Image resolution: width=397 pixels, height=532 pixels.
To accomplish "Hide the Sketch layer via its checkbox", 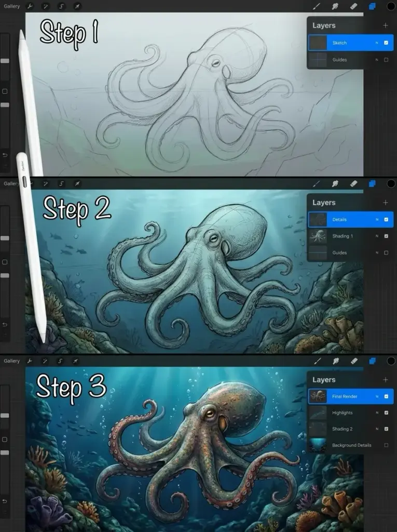I will click(x=386, y=43).
